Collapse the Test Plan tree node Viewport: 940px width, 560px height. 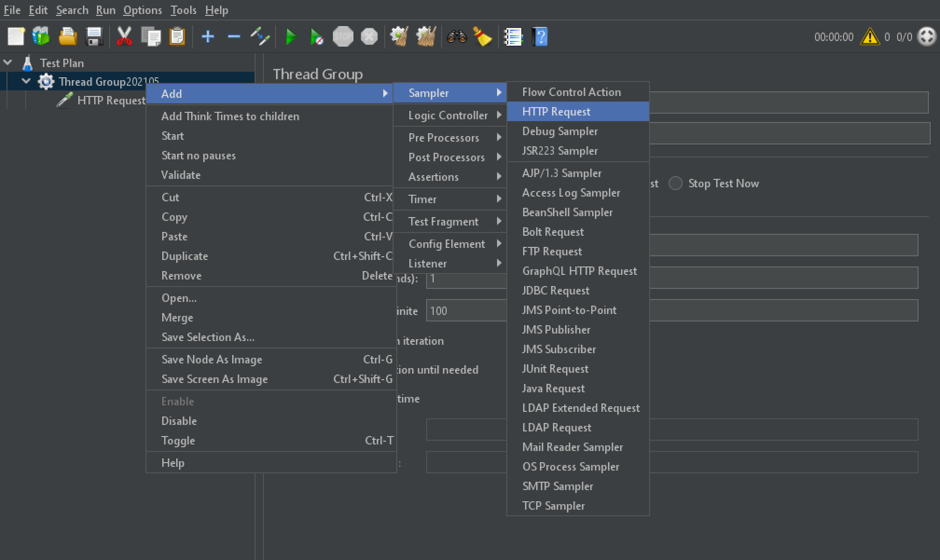[x=8, y=62]
